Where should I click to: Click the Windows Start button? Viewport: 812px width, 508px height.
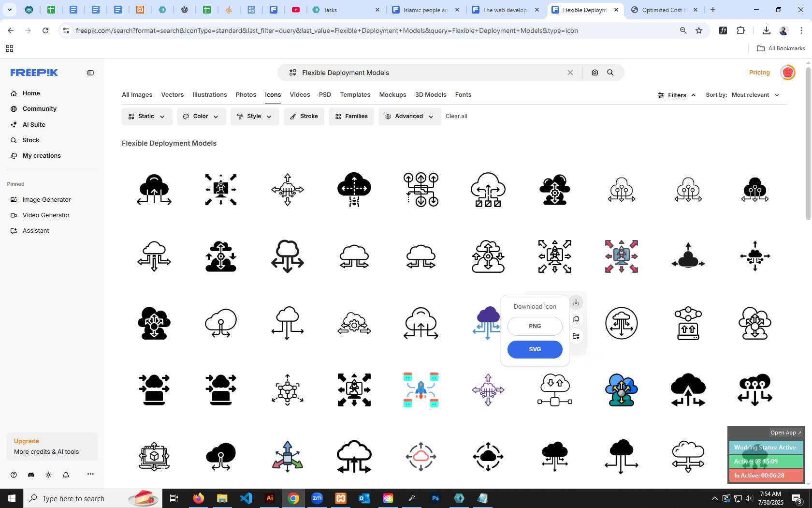12,498
